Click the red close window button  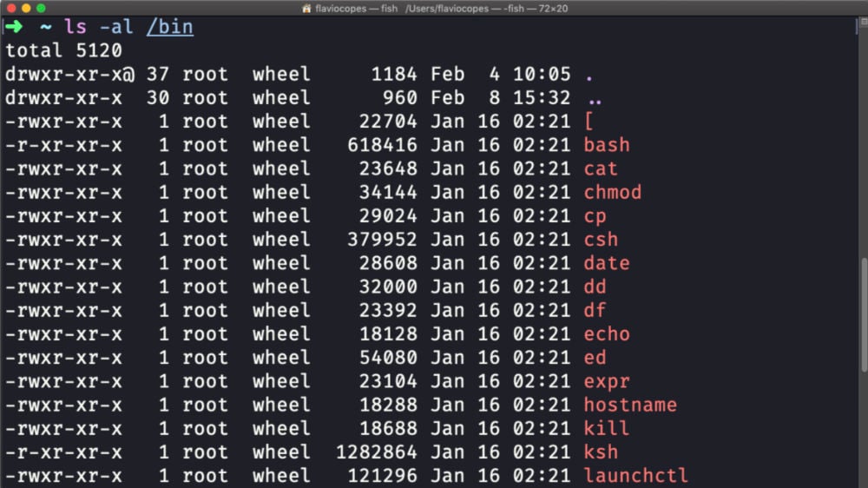[11, 9]
